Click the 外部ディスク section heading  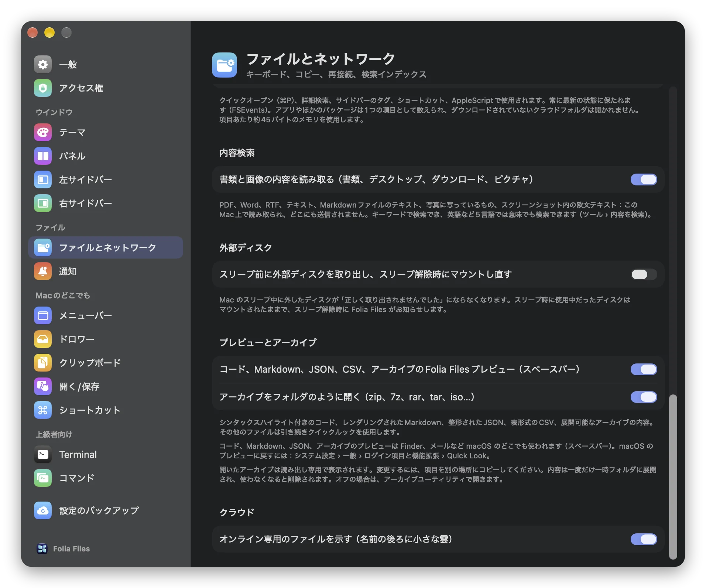pos(246,248)
